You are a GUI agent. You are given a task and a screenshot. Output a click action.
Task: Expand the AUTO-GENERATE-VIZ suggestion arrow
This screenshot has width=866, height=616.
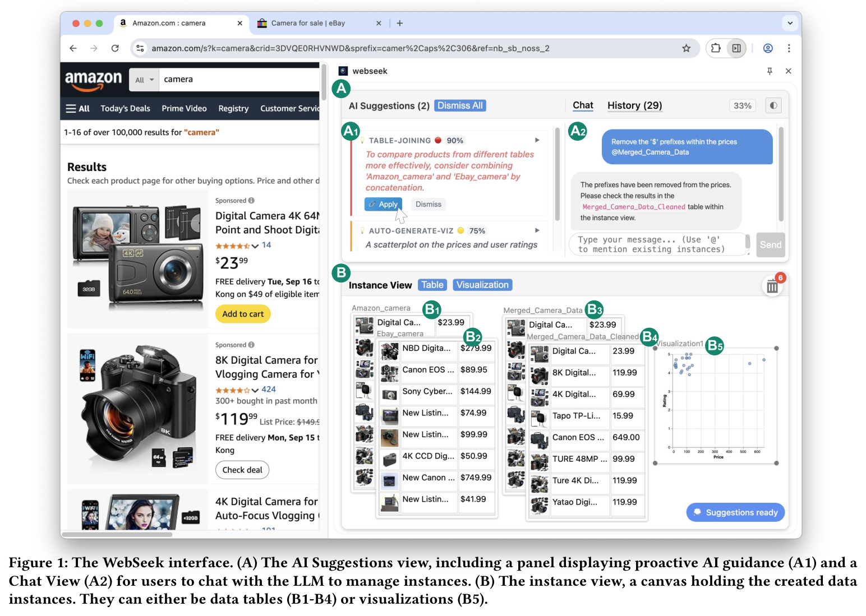(537, 230)
